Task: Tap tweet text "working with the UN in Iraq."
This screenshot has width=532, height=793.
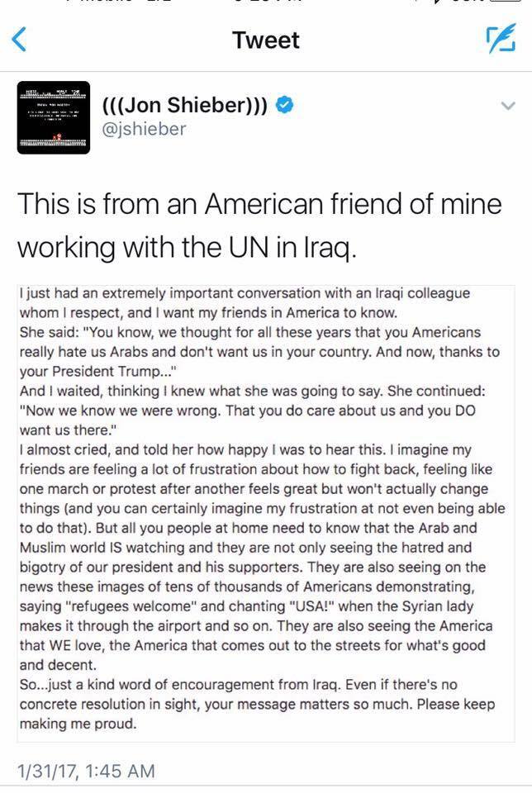Action: click(x=188, y=249)
